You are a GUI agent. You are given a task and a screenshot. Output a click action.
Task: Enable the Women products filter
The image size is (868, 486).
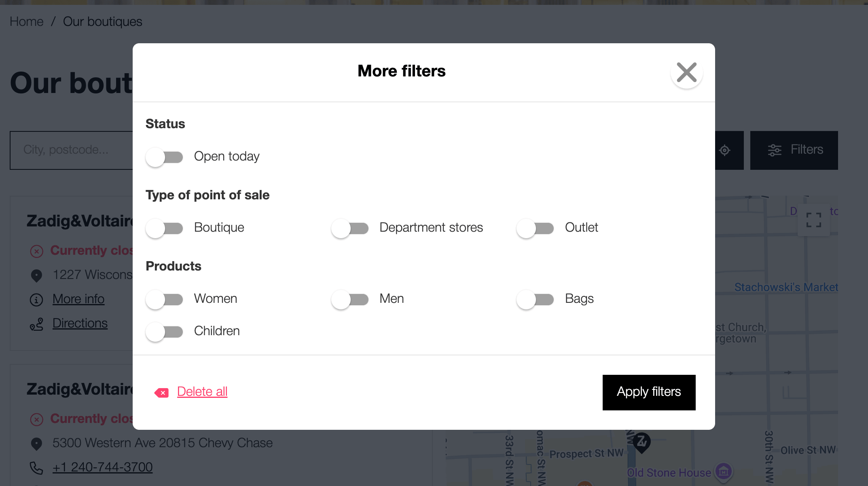point(164,299)
